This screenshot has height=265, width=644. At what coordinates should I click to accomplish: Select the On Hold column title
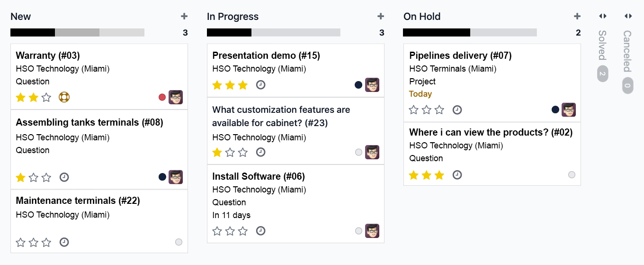[x=422, y=17]
